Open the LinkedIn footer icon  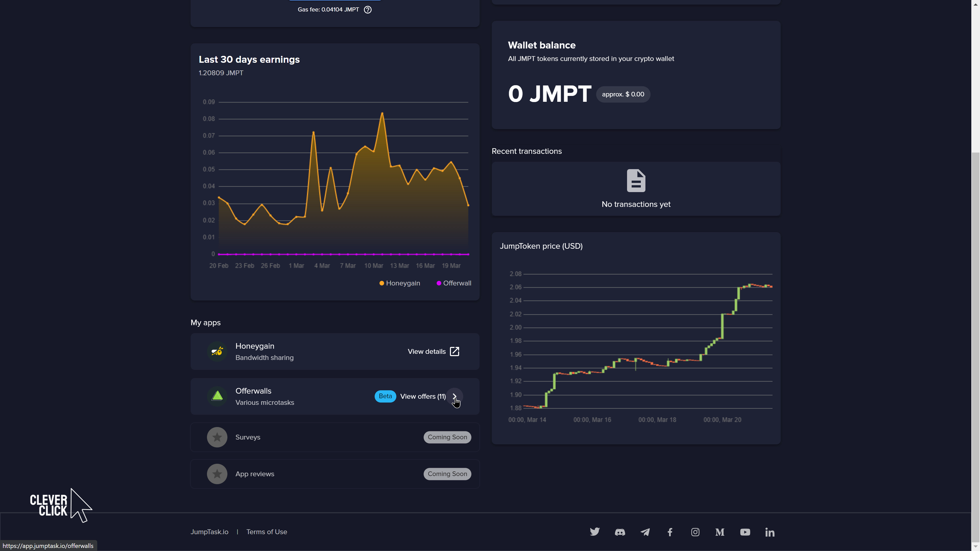click(x=770, y=532)
